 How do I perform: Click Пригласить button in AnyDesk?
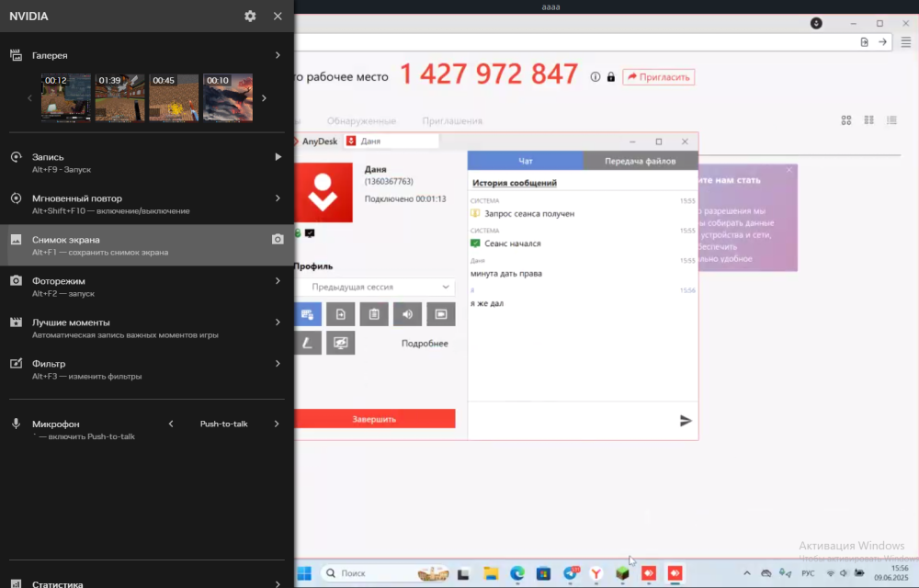coord(659,77)
